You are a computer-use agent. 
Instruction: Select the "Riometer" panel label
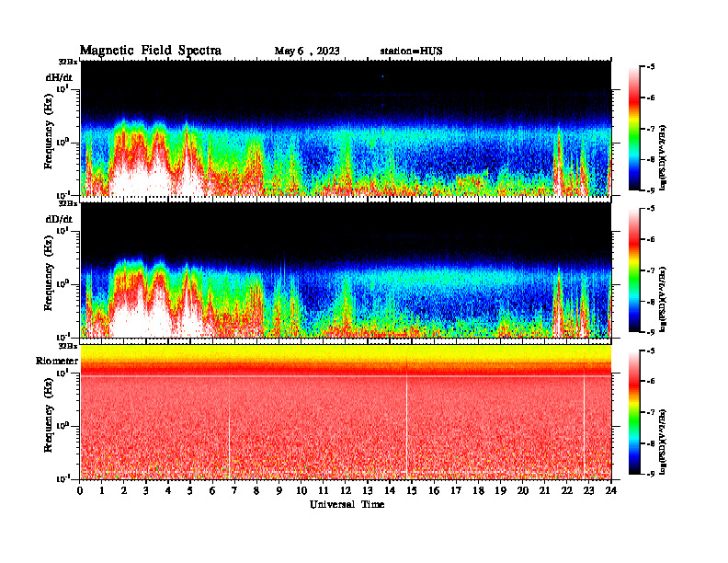(x=57, y=361)
